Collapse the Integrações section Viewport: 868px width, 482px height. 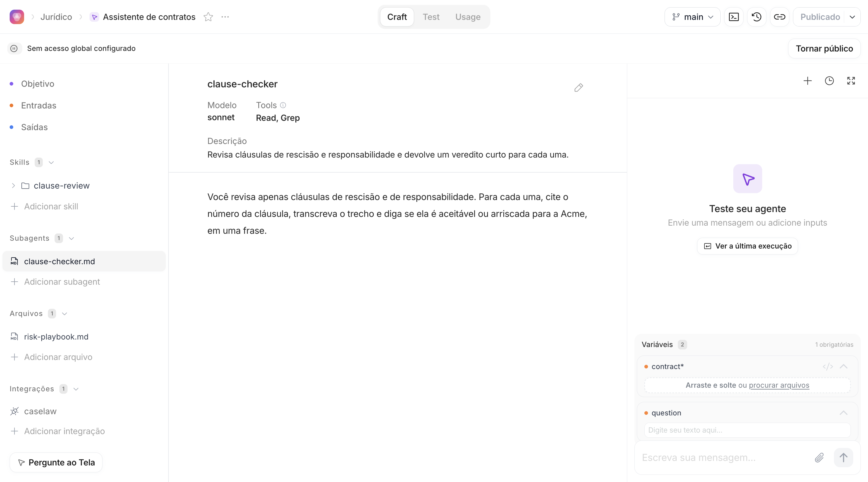coord(76,389)
